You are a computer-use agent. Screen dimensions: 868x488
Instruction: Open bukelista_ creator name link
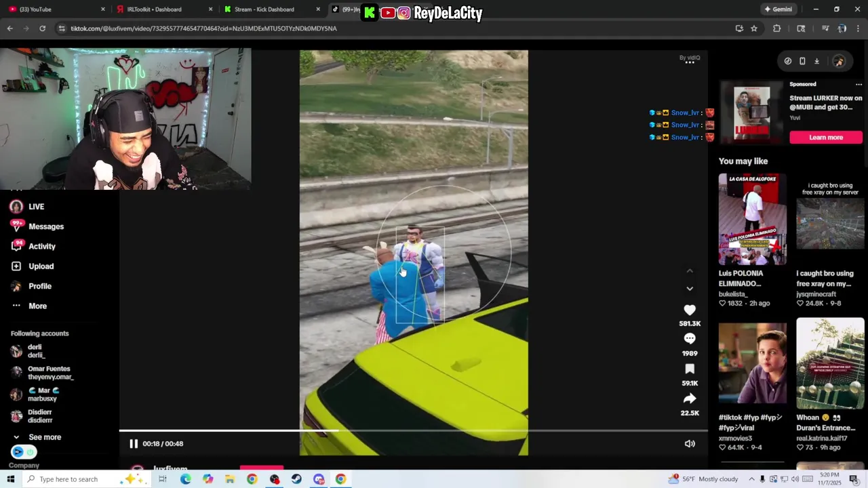click(733, 294)
